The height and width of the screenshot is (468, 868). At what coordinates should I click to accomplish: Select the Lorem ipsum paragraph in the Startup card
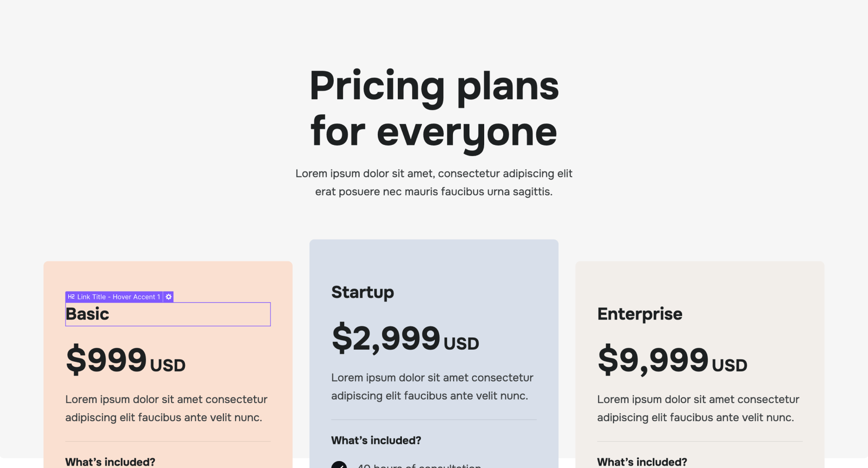click(x=432, y=386)
